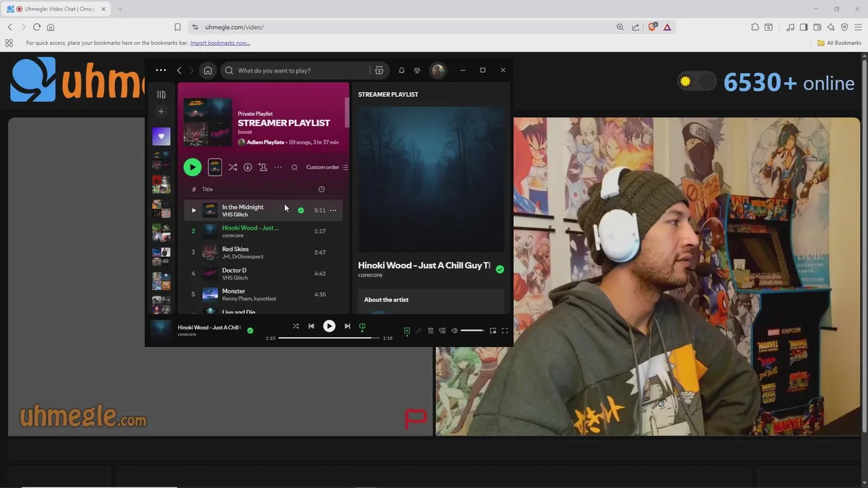Open the browser hamburger menu

pyautogui.click(x=858, y=27)
